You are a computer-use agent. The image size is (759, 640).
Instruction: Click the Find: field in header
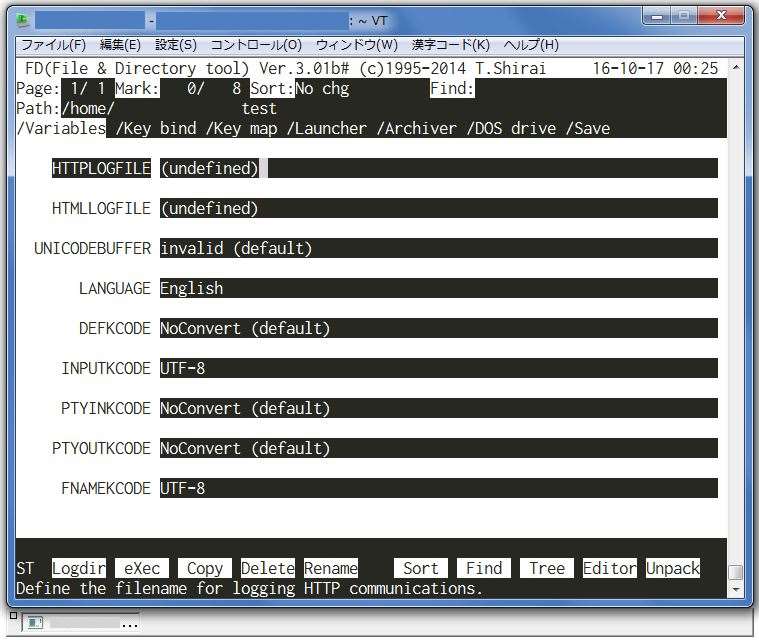point(452,89)
